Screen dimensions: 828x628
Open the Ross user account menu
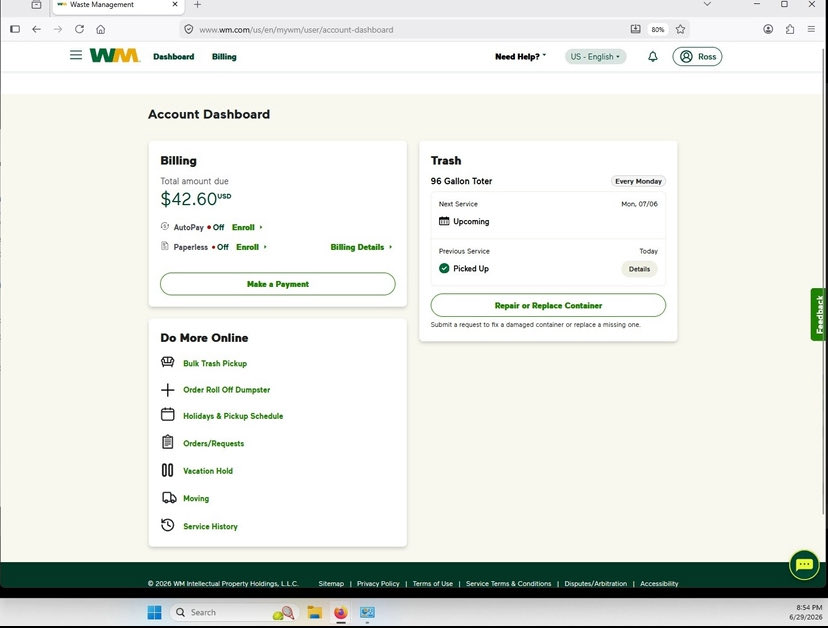(x=697, y=57)
